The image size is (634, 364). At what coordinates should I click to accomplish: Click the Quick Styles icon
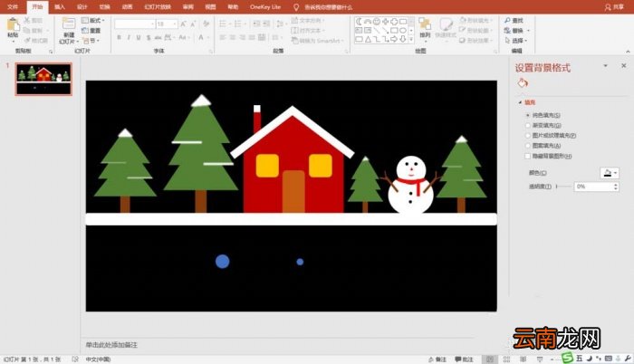(x=446, y=24)
